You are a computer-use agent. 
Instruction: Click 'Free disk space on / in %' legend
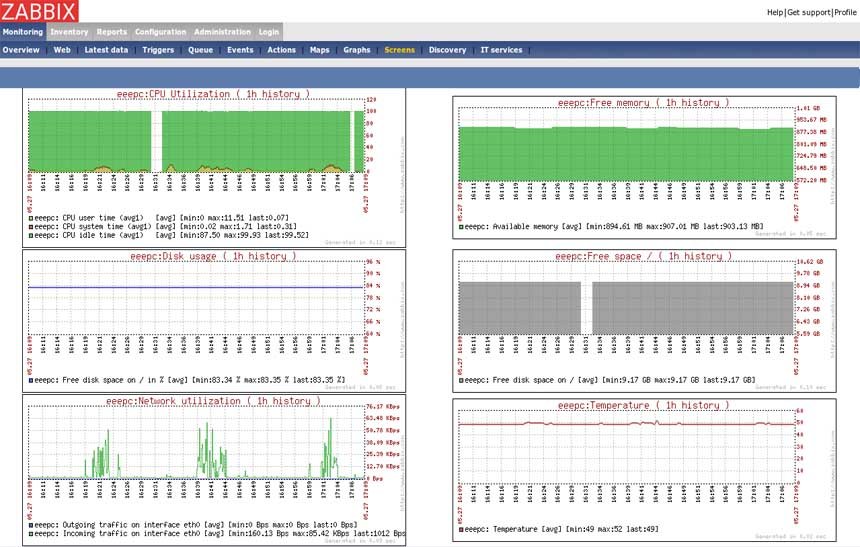click(188, 380)
